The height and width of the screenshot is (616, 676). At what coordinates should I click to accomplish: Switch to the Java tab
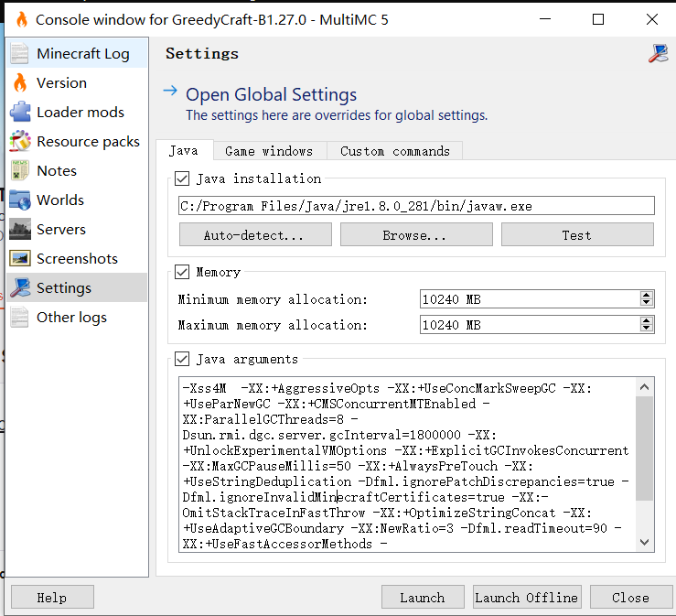coord(184,150)
